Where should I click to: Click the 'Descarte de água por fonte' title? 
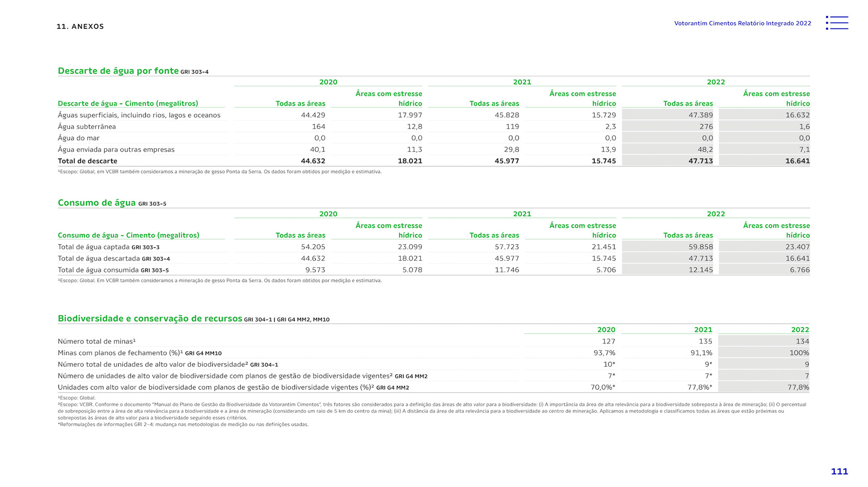coord(118,71)
